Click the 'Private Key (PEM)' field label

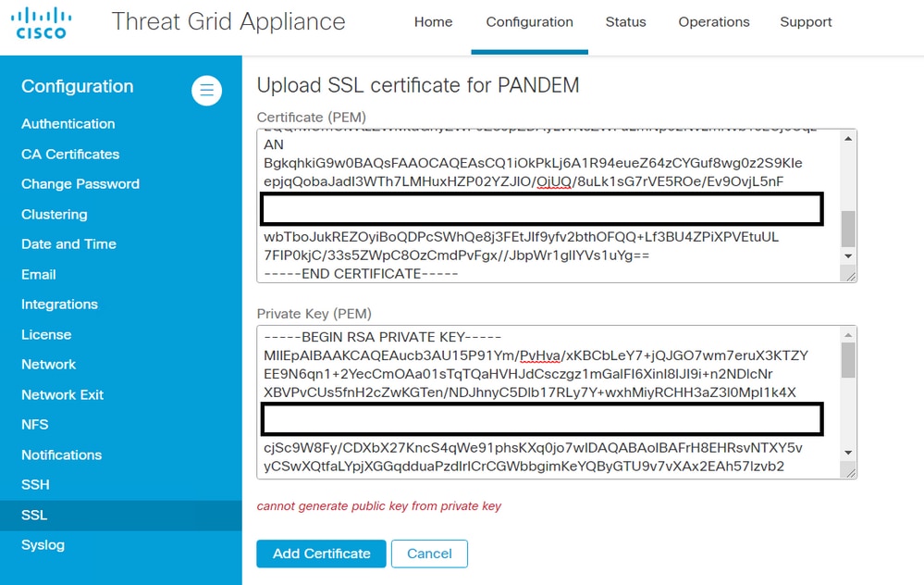314,314
